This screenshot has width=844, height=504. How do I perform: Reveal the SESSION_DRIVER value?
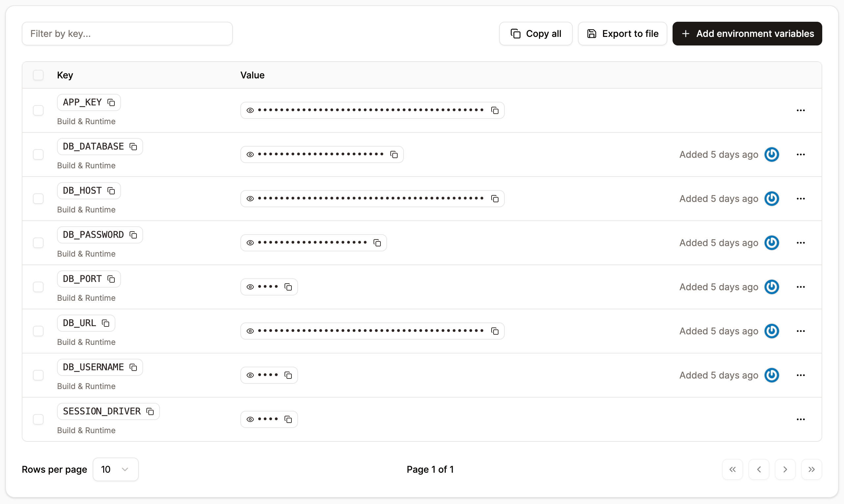(250, 419)
